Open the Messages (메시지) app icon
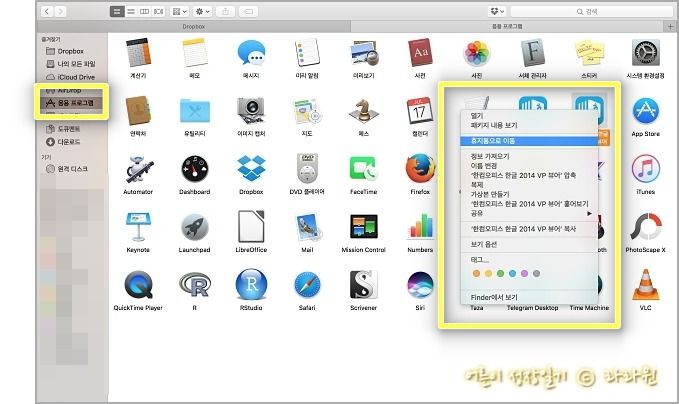This screenshot has width=679, height=404. point(251,52)
